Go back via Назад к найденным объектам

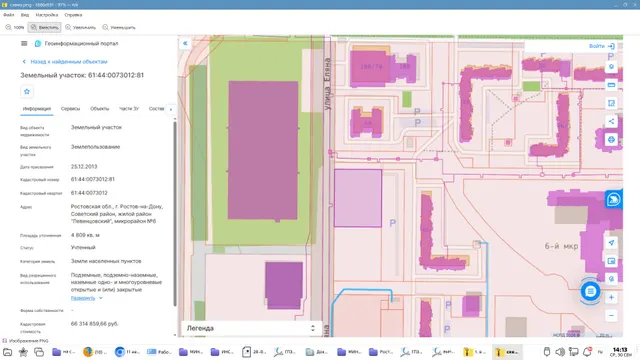pyautogui.click(x=64, y=62)
